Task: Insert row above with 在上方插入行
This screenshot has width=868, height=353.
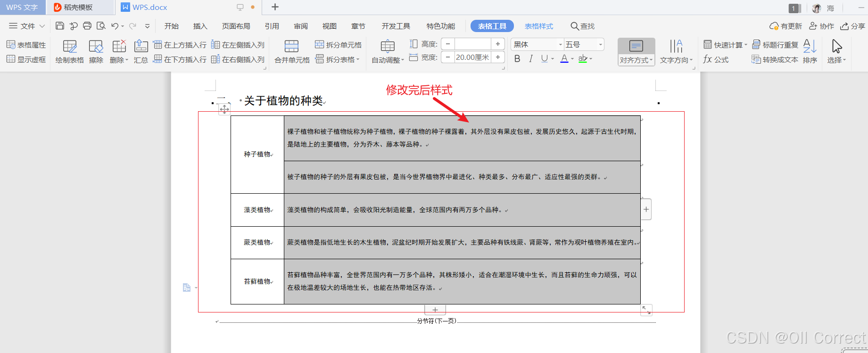Action: pyautogui.click(x=180, y=45)
